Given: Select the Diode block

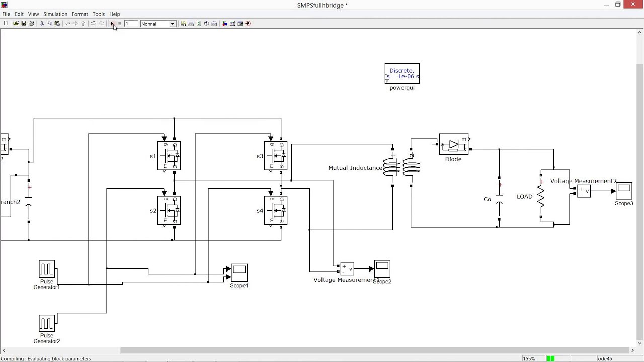Looking at the screenshot, I should tap(453, 144).
